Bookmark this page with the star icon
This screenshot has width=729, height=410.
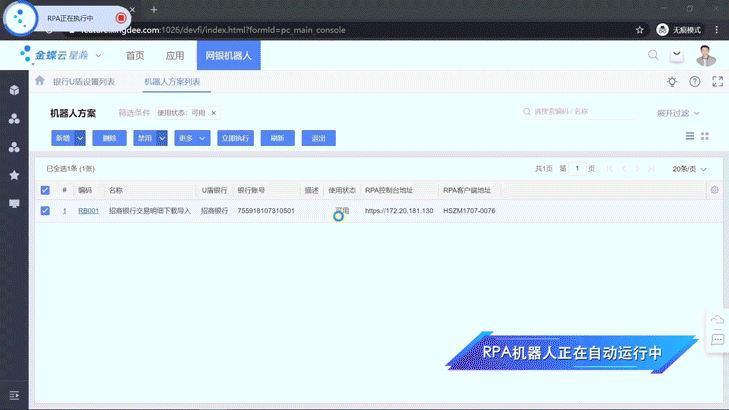pos(640,30)
